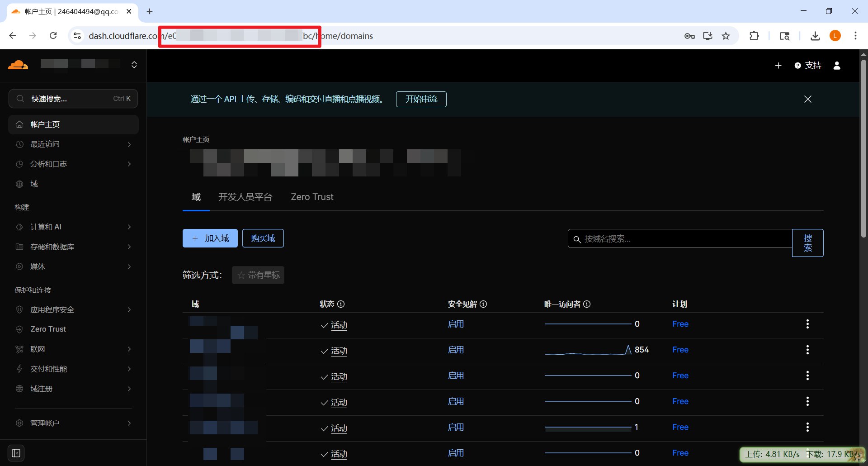Click the browser back arrow
Image resolution: width=868 pixels, height=466 pixels.
pos(13,36)
